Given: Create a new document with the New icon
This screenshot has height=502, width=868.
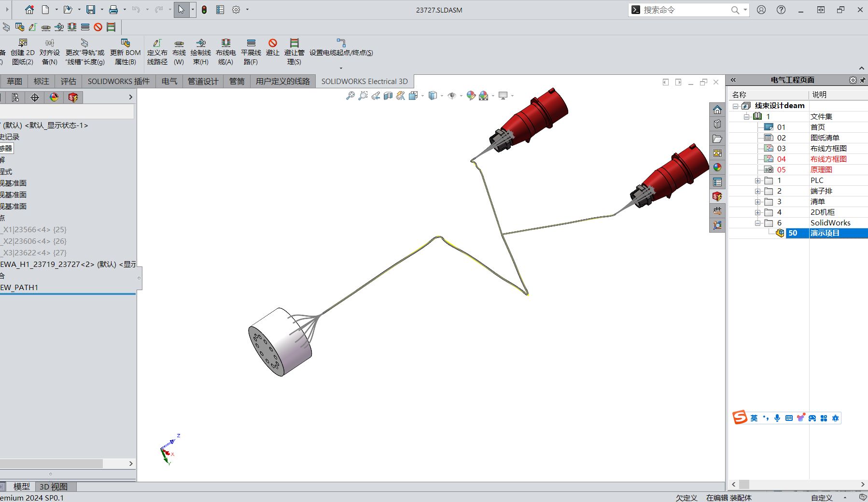Looking at the screenshot, I should 45,10.
